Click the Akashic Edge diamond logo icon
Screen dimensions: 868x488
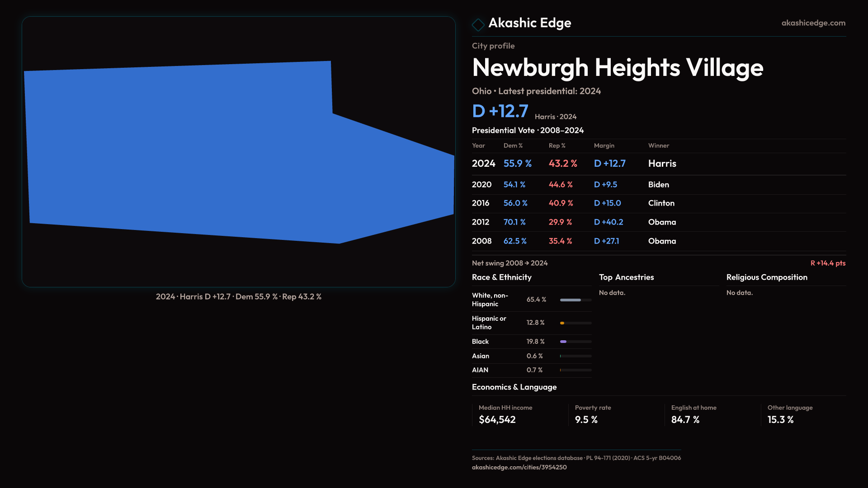pos(478,24)
